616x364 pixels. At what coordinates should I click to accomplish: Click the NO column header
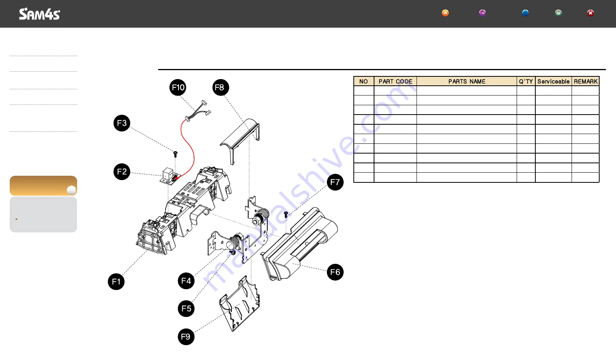pyautogui.click(x=364, y=81)
